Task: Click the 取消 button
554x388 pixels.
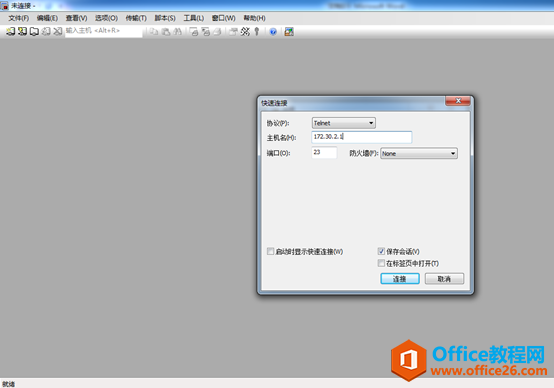Action: 444,279
